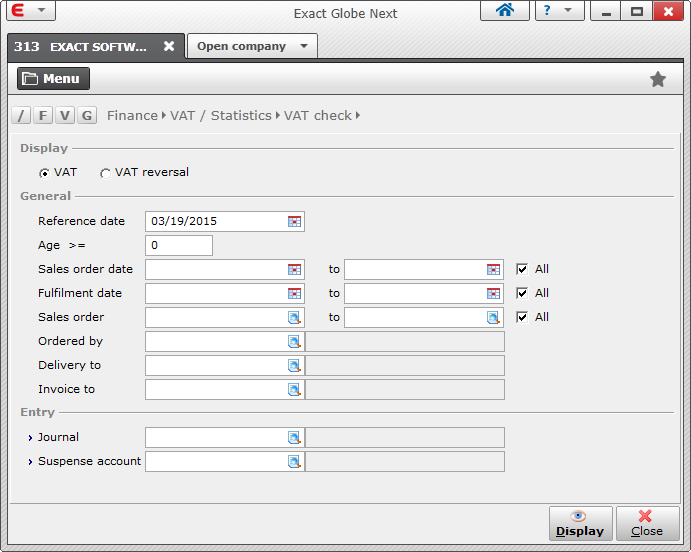Click the Journal input field

pyautogui.click(x=225, y=437)
